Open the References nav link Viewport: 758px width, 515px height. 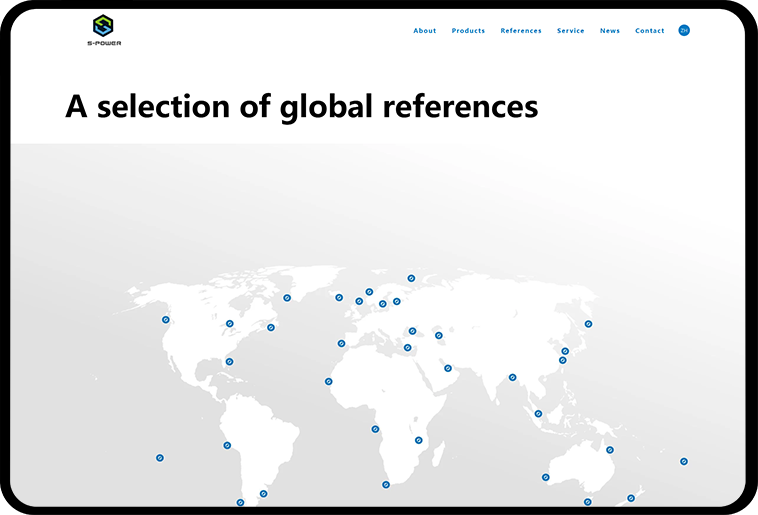click(521, 31)
